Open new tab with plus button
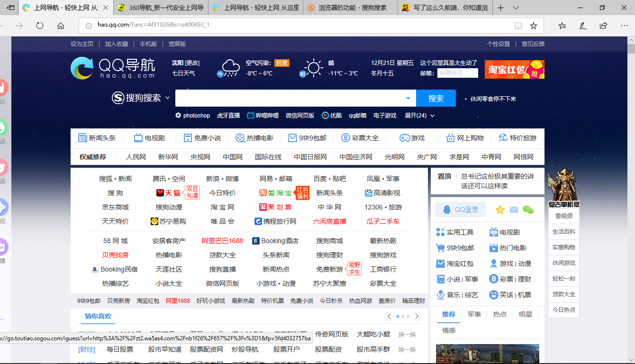 [501, 8]
